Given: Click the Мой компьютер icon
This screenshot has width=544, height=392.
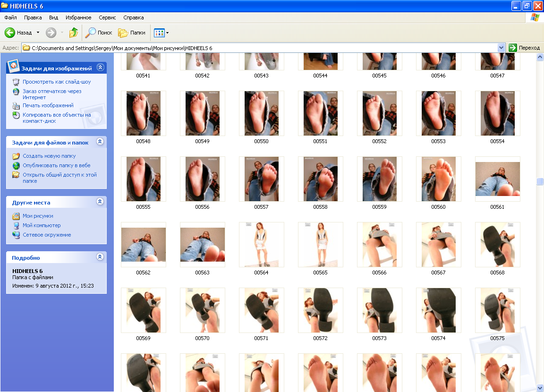Looking at the screenshot, I should click(x=16, y=225).
